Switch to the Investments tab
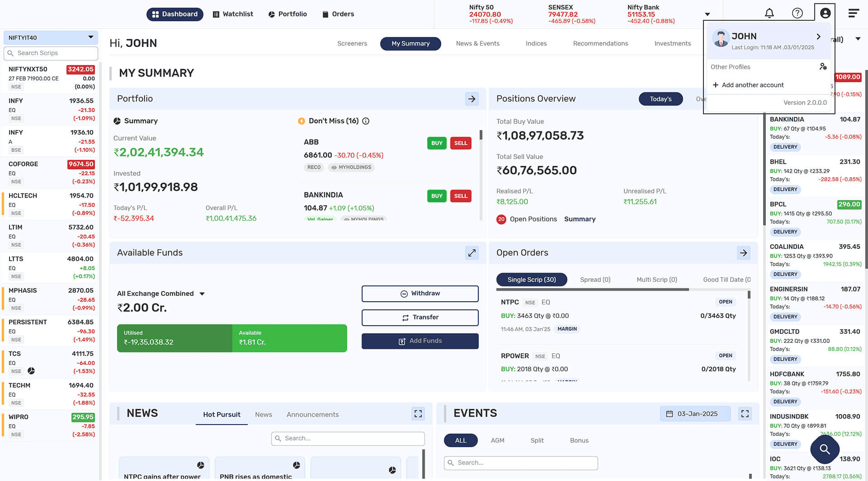Screen dimensions: 868x481 pos(673,43)
